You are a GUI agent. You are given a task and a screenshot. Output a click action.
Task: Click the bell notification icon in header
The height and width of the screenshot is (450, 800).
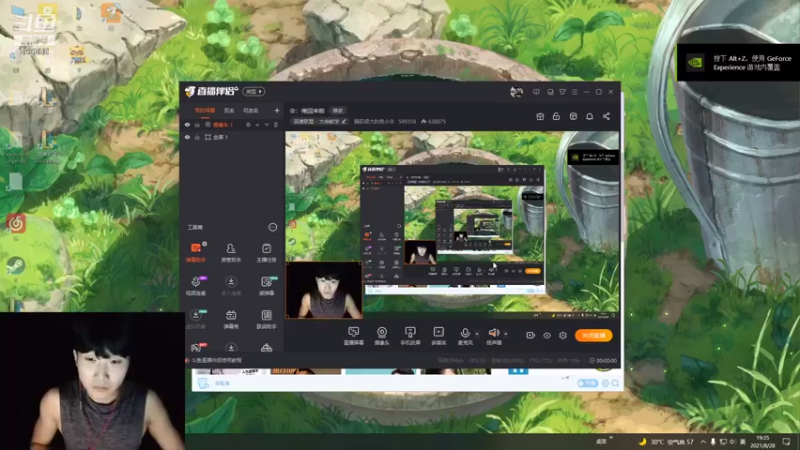click(x=589, y=116)
